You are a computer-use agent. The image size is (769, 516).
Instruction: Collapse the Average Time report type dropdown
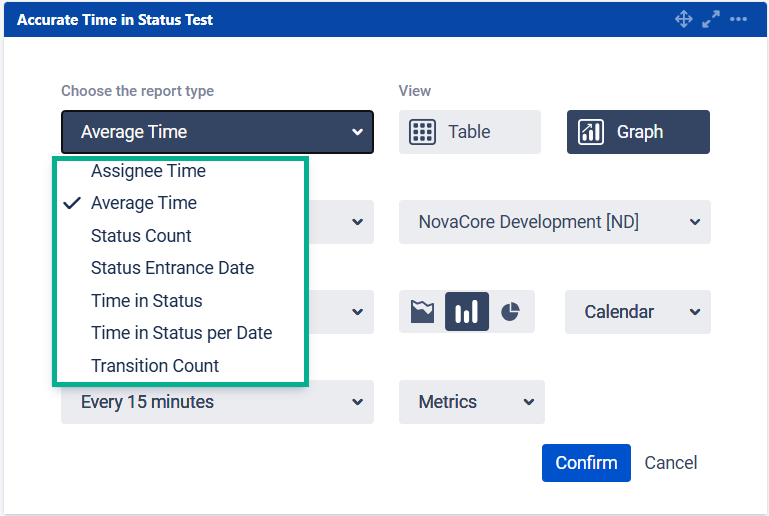217,132
